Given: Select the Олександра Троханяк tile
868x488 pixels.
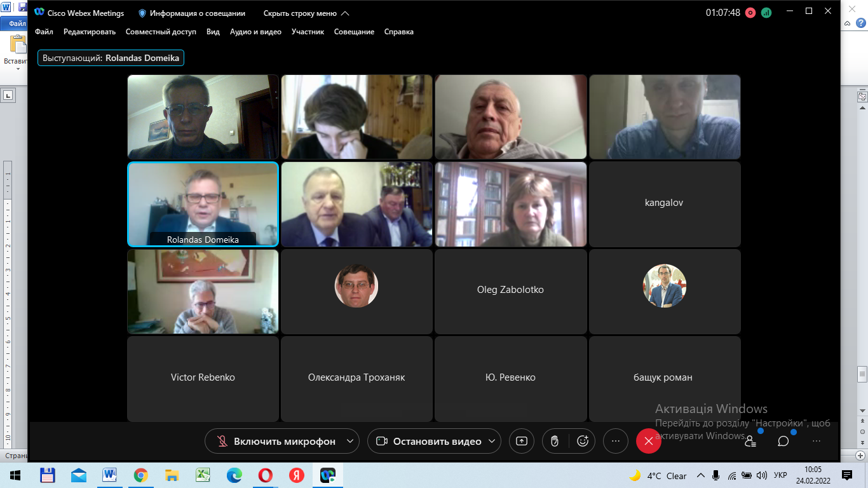Looking at the screenshot, I should [x=356, y=378].
